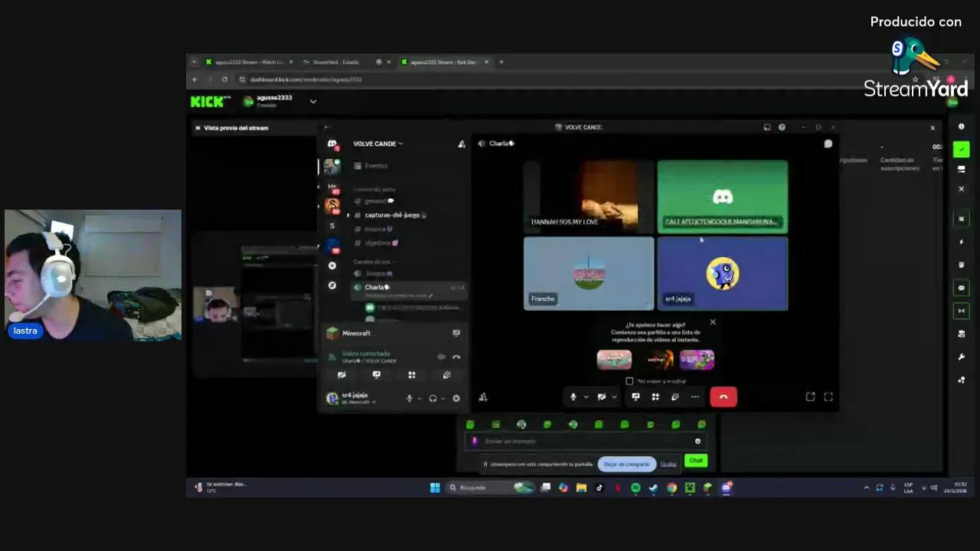The height and width of the screenshot is (551, 980).
Task: Open soundboard icon in voice panel
Action: (x=446, y=375)
